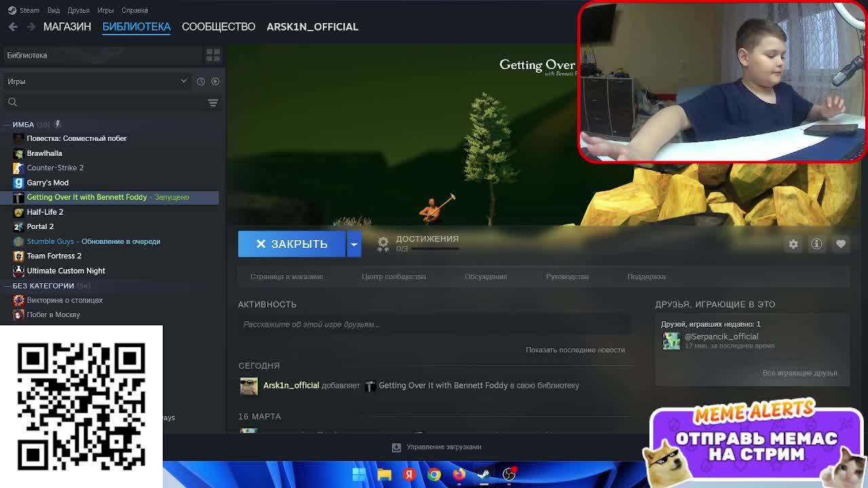Open the Поддержка link
Screen dimensions: 868x488
[x=646, y=277]
